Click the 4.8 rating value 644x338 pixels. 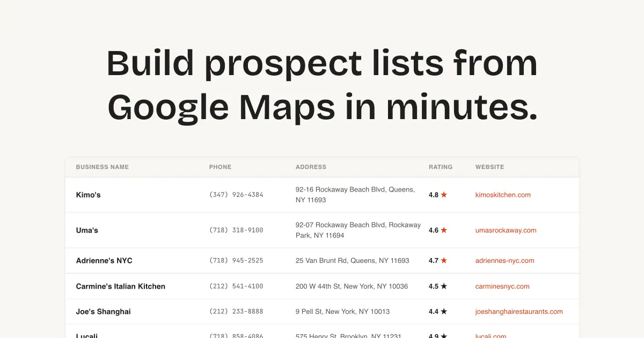click(x=434, y=195)
